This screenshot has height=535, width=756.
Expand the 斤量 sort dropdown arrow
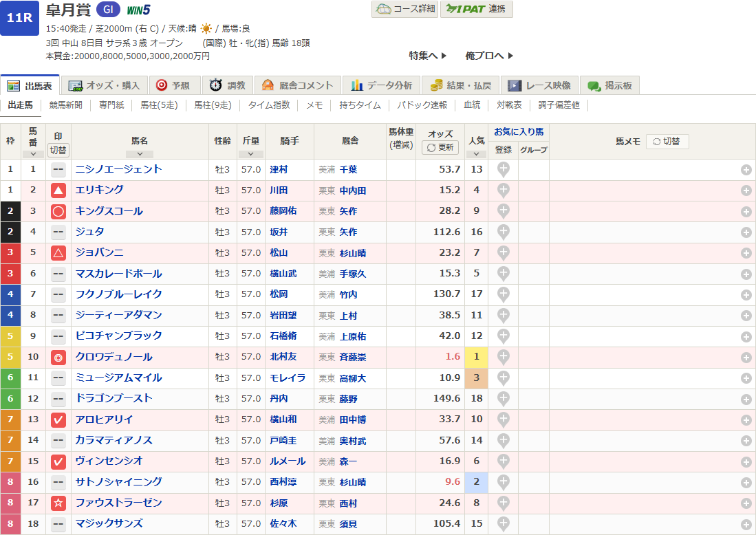[250, 154]
